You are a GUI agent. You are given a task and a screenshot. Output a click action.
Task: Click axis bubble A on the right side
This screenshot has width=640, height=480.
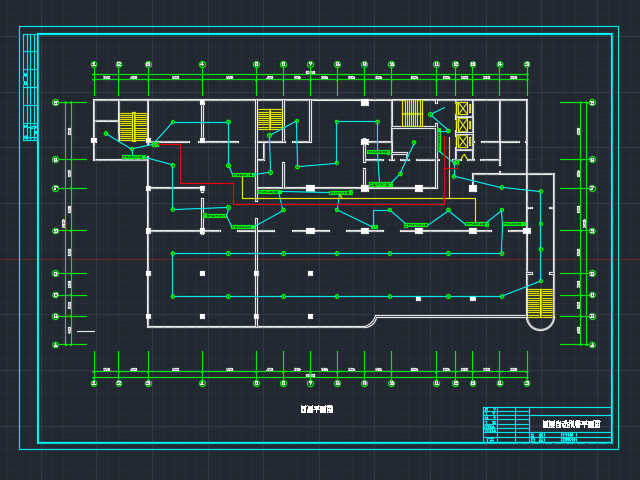pos(593,345)
